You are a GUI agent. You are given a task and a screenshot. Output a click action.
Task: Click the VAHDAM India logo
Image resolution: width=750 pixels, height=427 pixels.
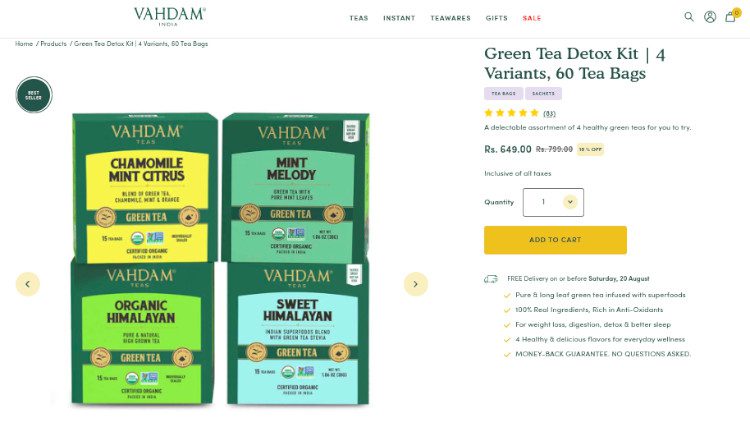click(169, 16)
